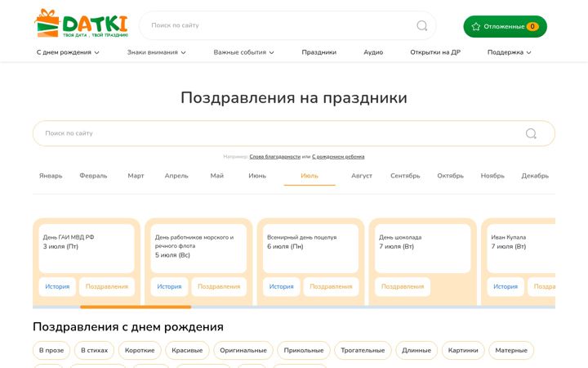Choose the В стихах birthday filter
The width and height of the screenshot is (588, 368).
[x=94, y=350]
